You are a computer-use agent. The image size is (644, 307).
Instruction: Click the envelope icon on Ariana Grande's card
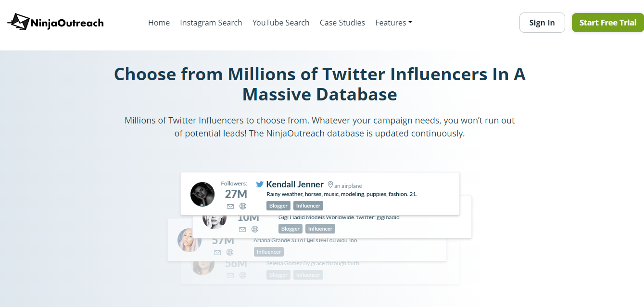217,252
